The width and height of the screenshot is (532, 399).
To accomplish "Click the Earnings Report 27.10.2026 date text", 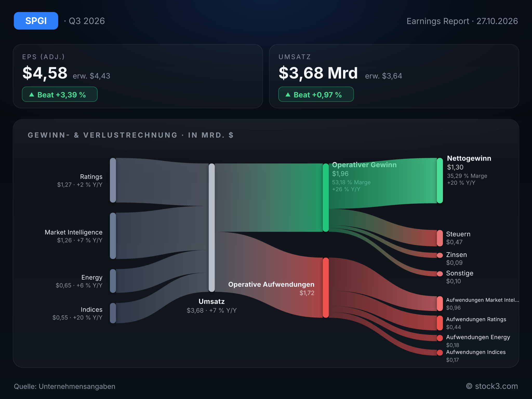I will pos(462,21).
